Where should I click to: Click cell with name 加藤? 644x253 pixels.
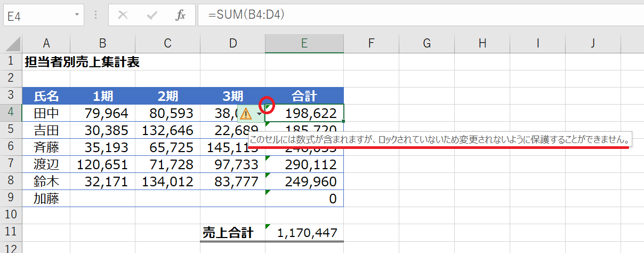point(46,199)
